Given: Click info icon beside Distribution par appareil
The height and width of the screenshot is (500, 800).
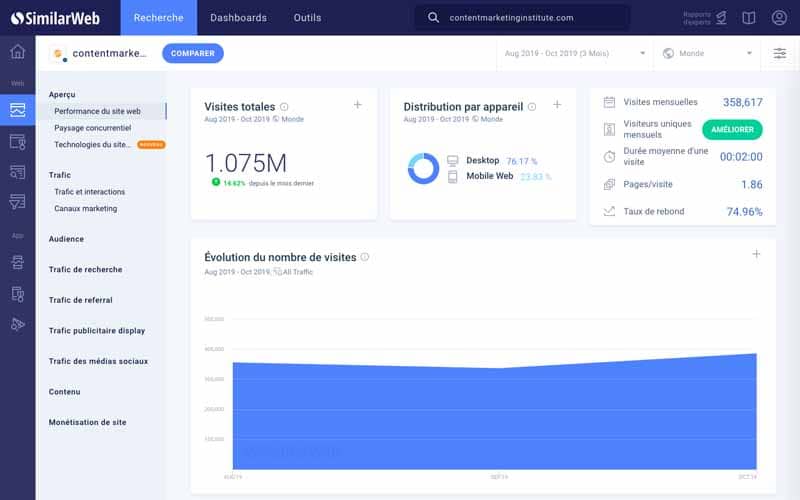Looking at the screenshot, I should pyautogui.click(x=532, y=107).
